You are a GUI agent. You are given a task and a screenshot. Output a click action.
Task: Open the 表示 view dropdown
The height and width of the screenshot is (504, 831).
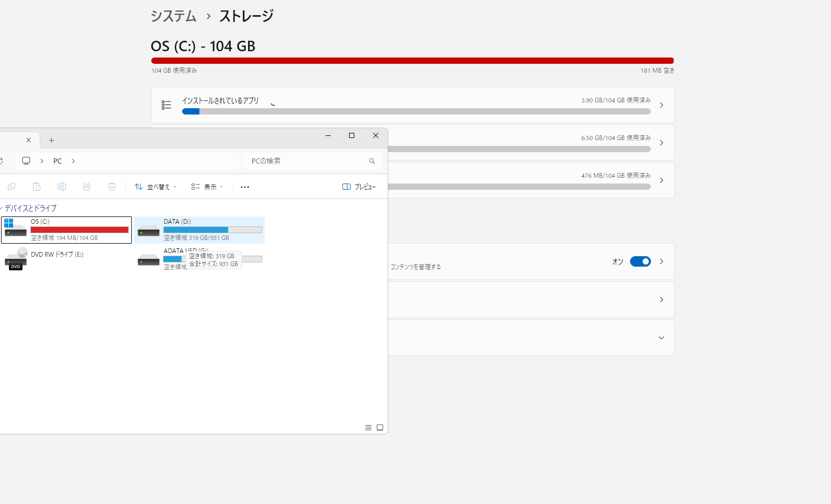tap(207, 187)
